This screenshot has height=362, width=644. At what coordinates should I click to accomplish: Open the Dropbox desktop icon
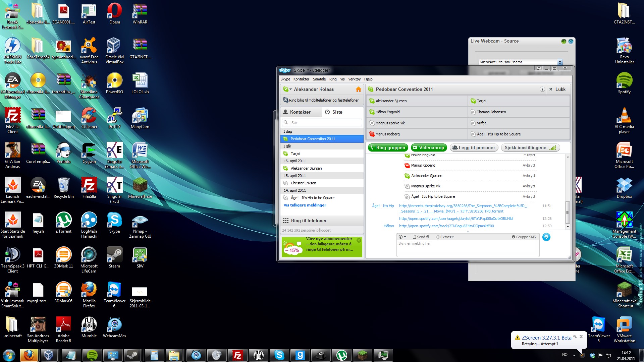click(624, 188)
